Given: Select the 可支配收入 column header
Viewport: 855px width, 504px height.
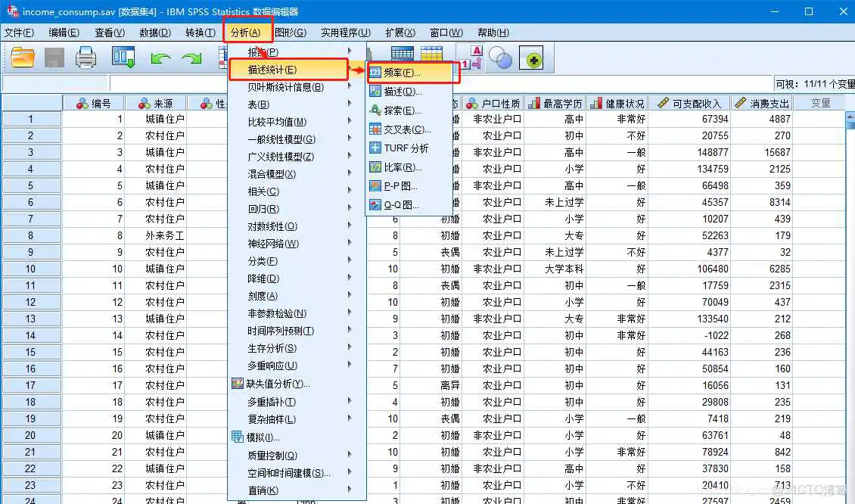Looking at the screenshot, I should (690, 103).
